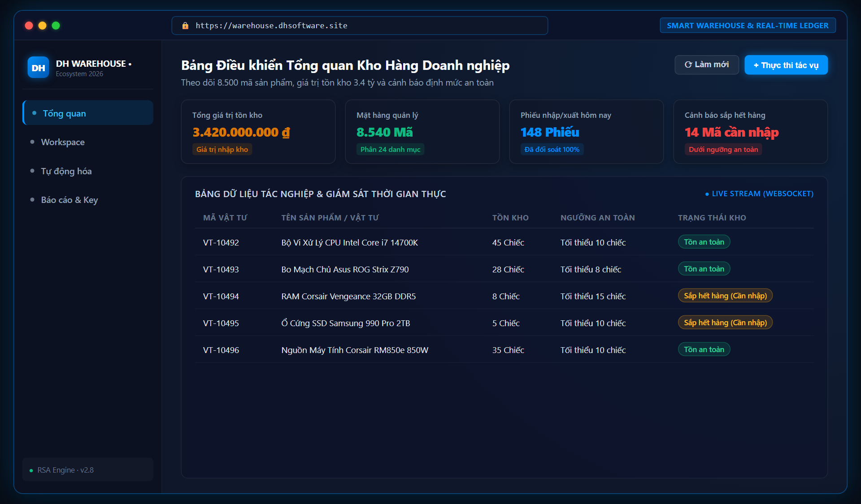Click row code VT-10496
The width and height of the screenshot is (861, 504).
pos(221,350)
